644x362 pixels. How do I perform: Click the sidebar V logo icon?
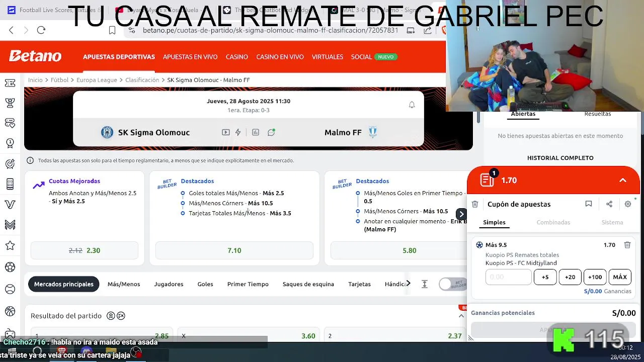click(10, 205)
